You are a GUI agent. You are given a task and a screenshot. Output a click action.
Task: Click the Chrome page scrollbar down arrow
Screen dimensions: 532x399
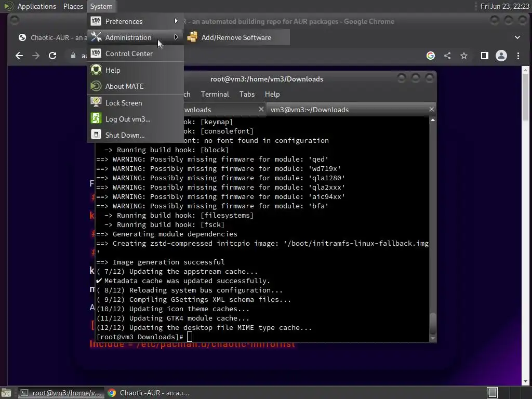[x=525, y=382]
